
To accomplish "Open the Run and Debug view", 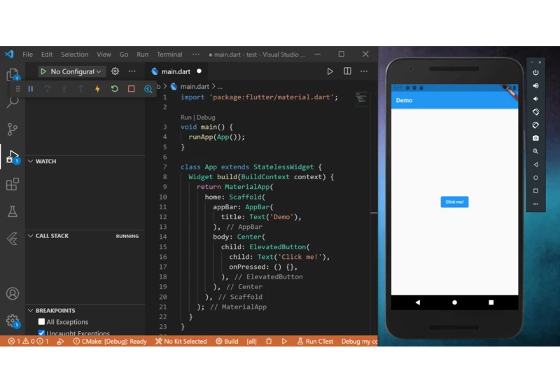I will coord(13,157).
